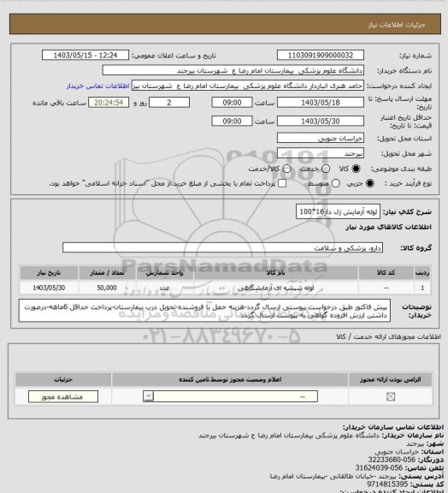Click the نام کالا column header
448x493 pixels.
pyautogui.click(x=275, y=272)
